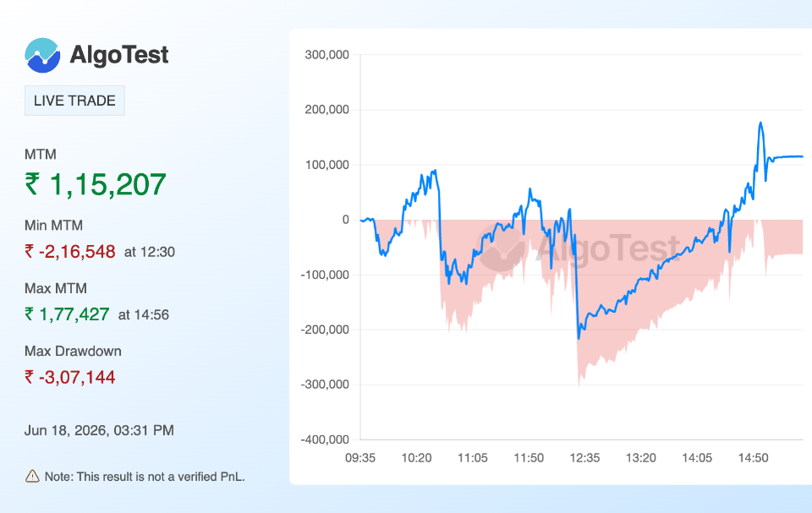Click the peak of the blue MTM line
The width and height of the screenshot is (812, 513).
[760, 123]
